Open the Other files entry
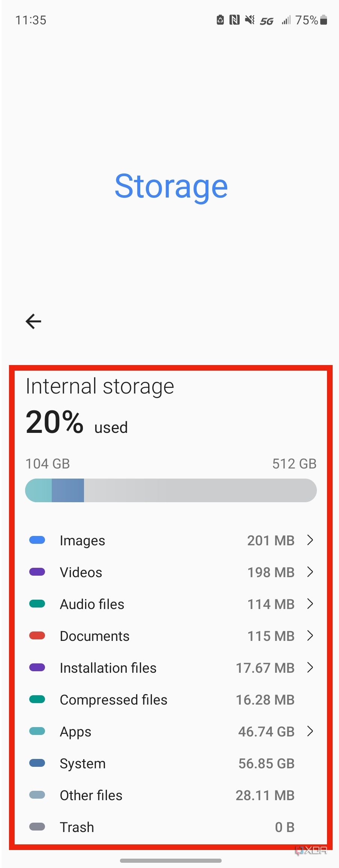339x868 pixels. (x=90, y=795)
